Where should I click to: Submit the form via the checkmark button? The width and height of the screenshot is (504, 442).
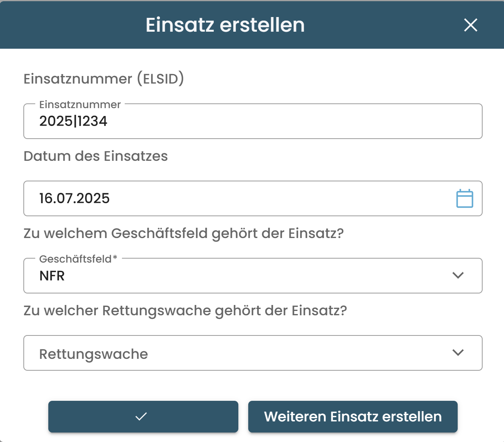click(143, 416)
